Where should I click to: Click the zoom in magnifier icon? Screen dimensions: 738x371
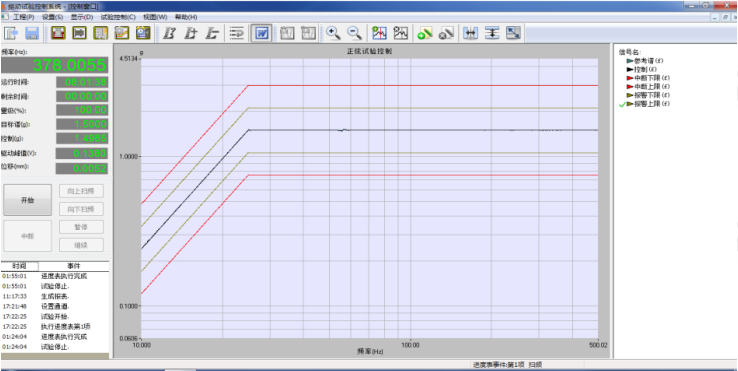click(x=333, y=33)
